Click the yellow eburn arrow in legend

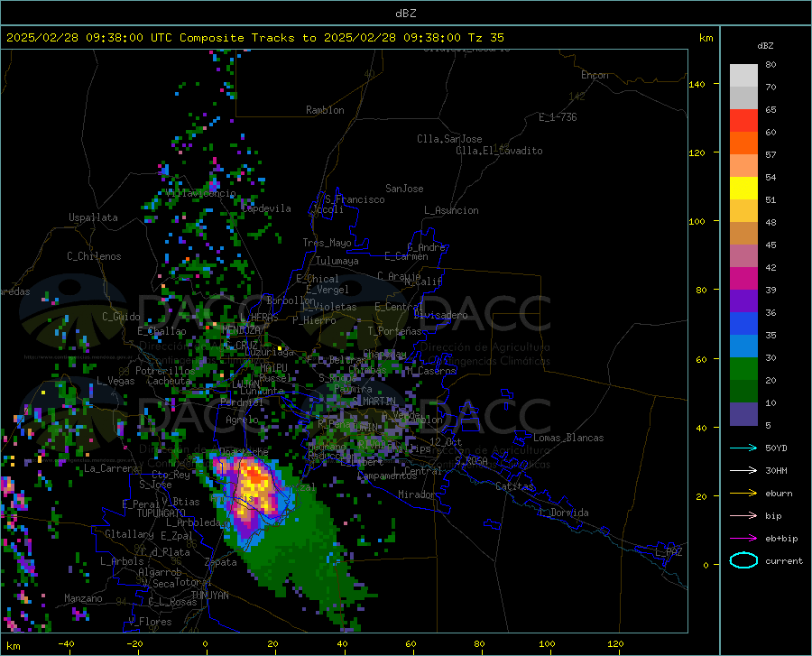pos(743,493)
